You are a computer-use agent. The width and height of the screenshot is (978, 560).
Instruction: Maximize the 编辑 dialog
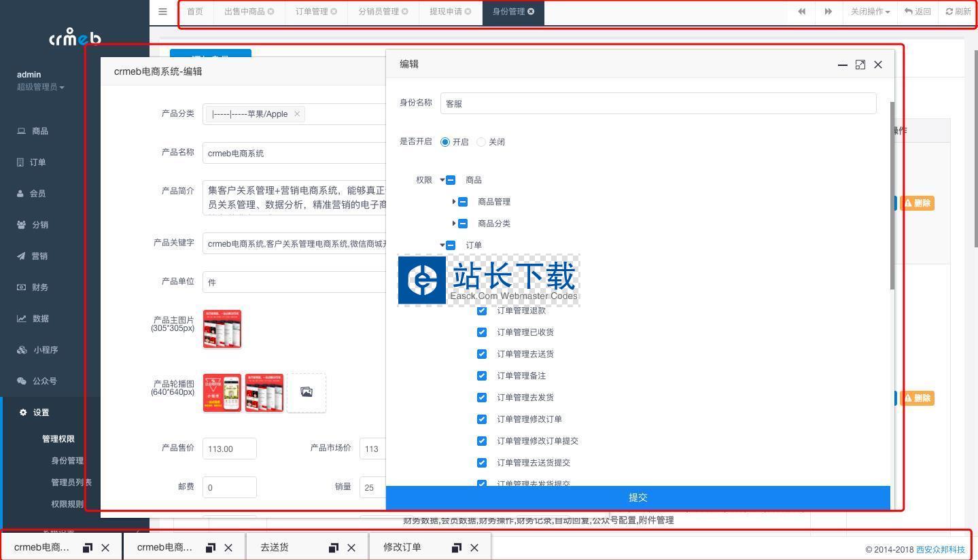(x=860, y=65)
